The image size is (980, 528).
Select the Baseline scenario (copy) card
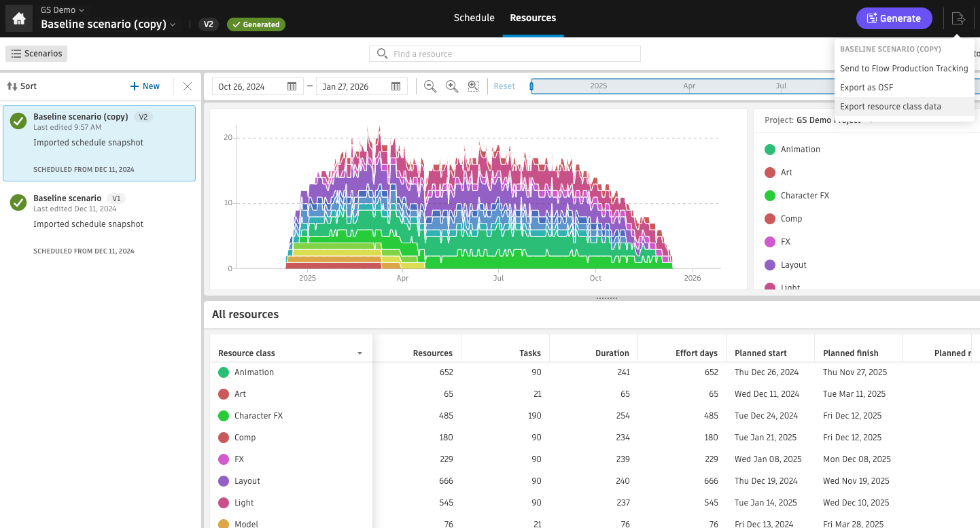(99, 143)
